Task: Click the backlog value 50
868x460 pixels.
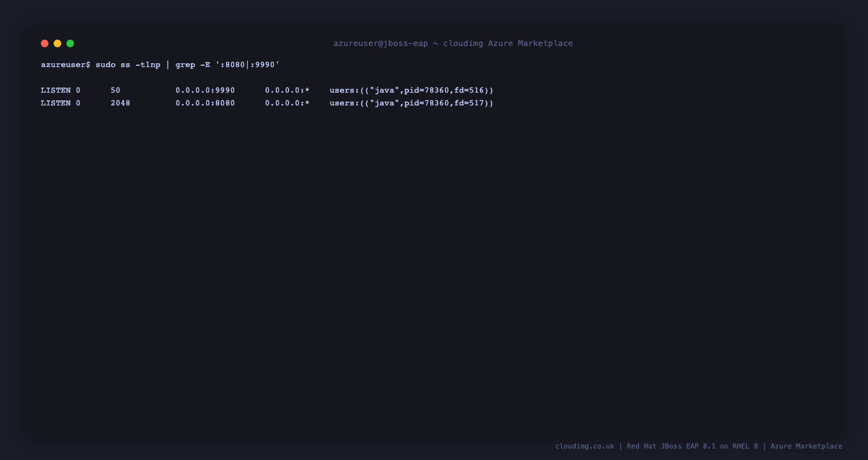Action: [116, 90]
